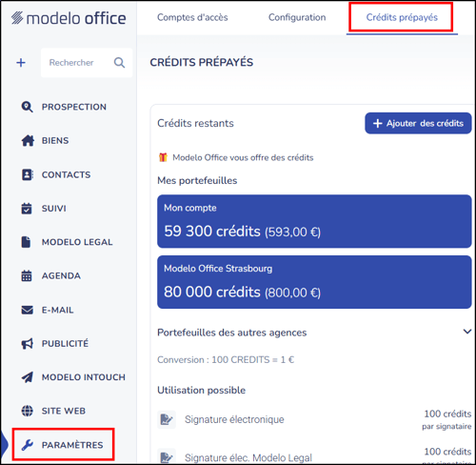Open the MODELO LEGAL section label
The width and height of the screenshot is (476, 465).
pos(77,242)
